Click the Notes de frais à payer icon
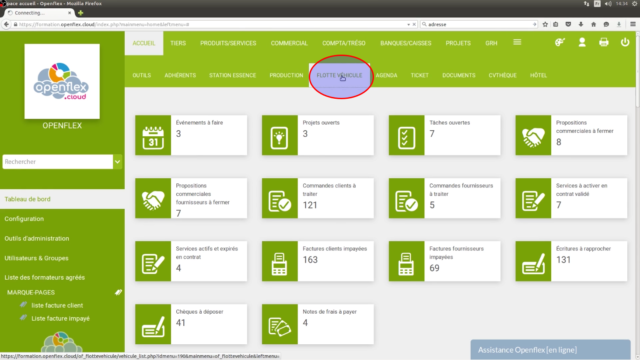This screenshot has width=640, height=360. point(280,324)
